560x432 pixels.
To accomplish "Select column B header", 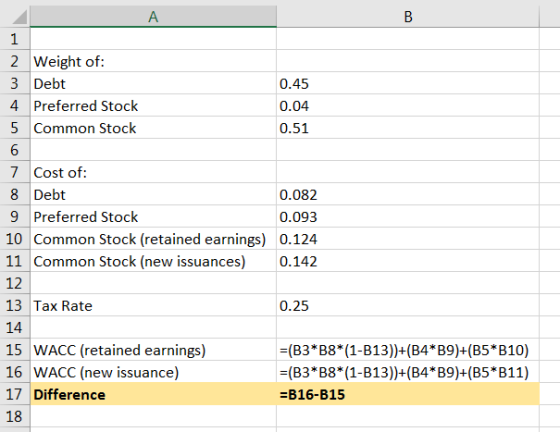I will 408,16.
